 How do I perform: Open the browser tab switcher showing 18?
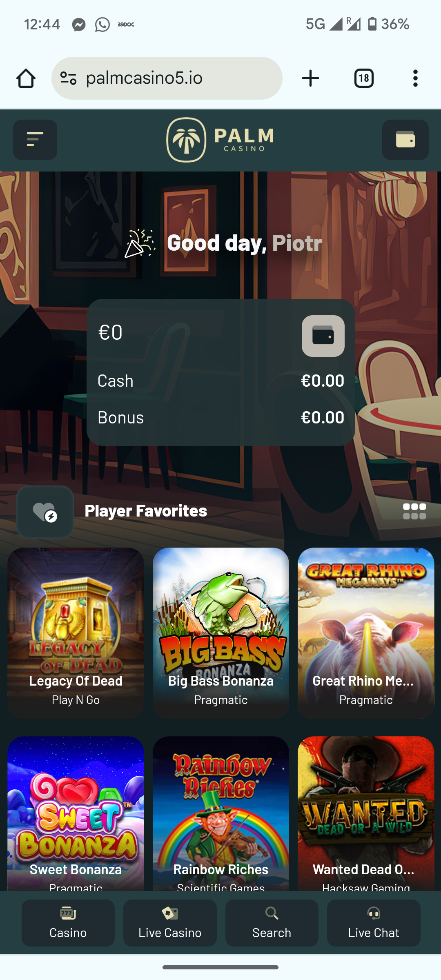tap(364, 78)
